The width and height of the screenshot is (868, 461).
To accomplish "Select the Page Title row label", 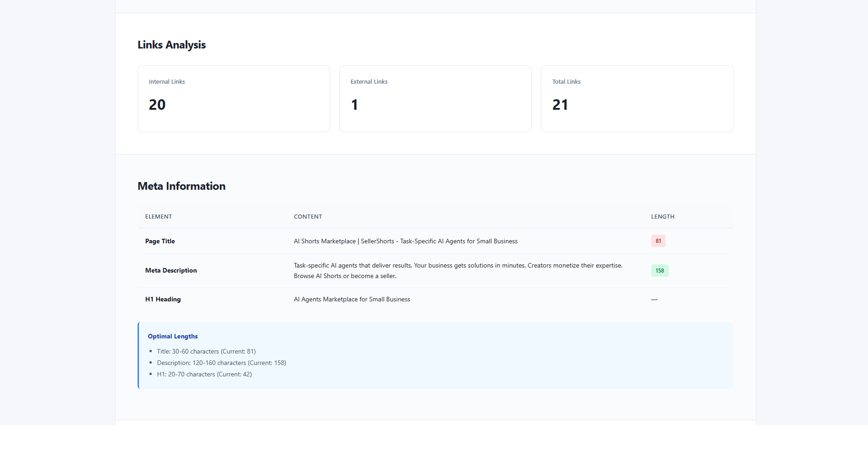I will pos(160,241).
